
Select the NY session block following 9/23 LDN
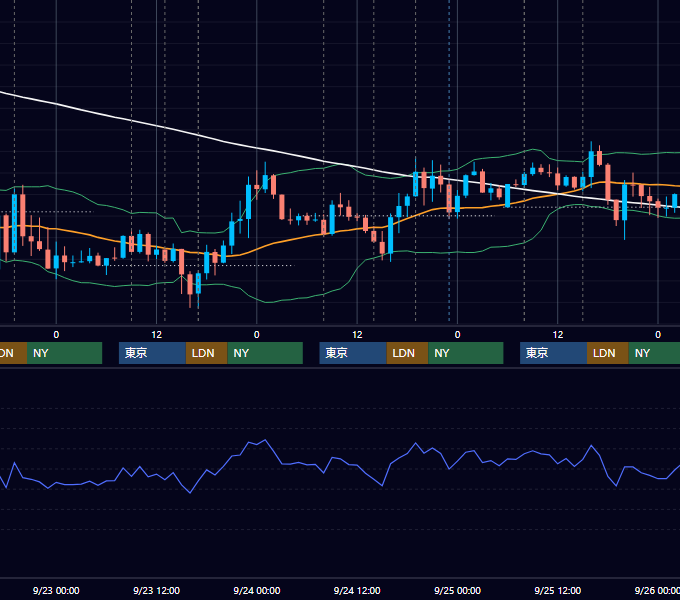[265, 353]
